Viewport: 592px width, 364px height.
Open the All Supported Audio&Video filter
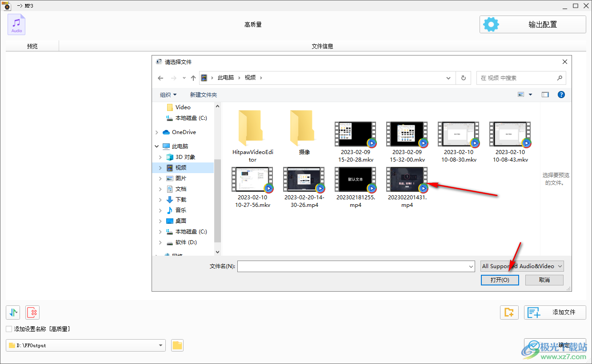point(522,266)
